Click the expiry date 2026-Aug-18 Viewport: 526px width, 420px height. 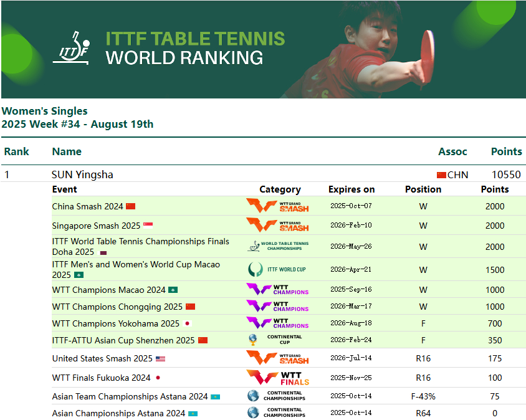[351, 323]
